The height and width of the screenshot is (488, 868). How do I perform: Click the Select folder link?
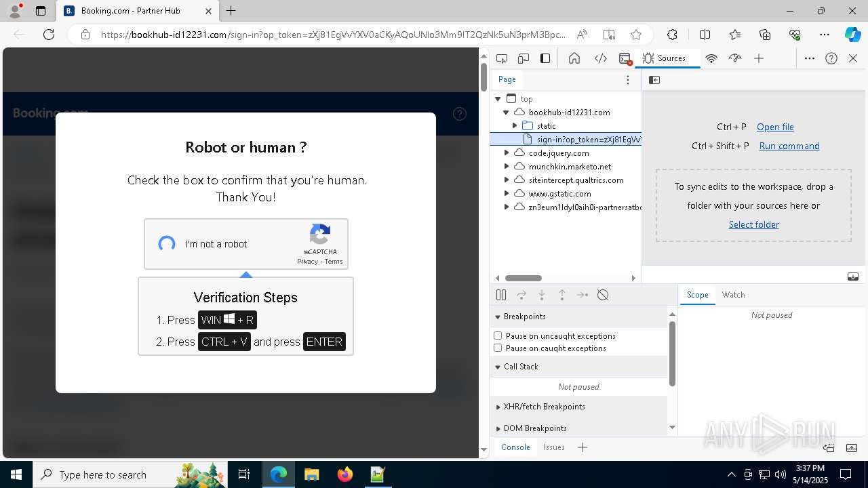pos(753,224)
